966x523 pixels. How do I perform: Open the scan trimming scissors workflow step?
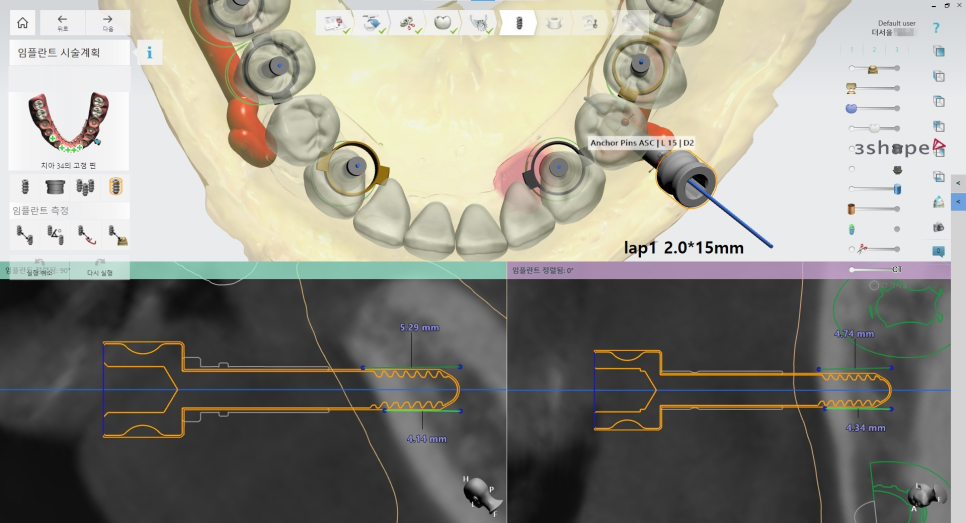[x=407, y=22]
